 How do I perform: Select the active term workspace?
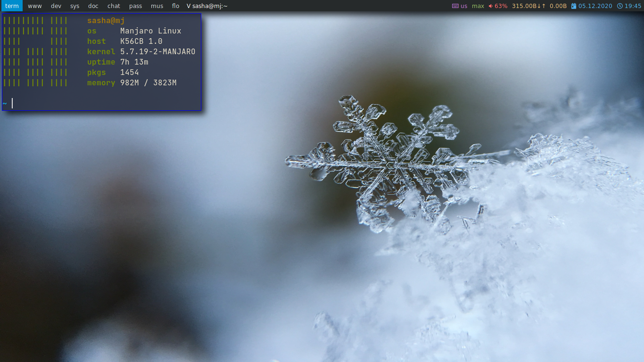(x=11, y=6)
